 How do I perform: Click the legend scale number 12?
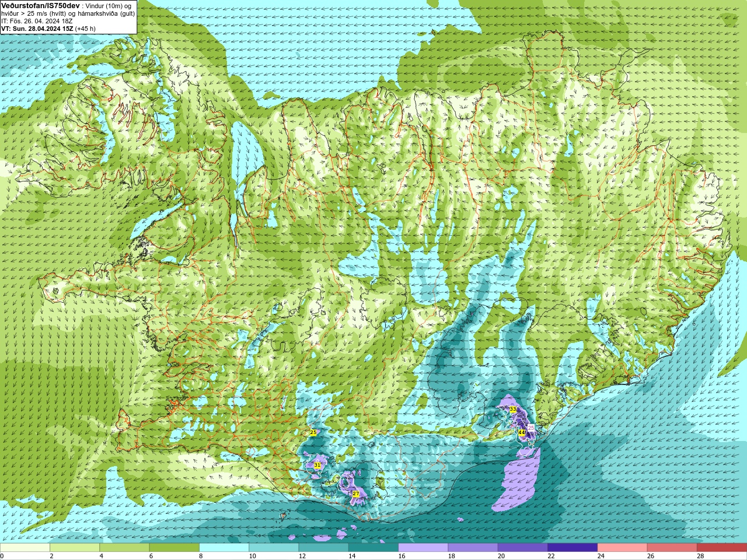[302, 556]
